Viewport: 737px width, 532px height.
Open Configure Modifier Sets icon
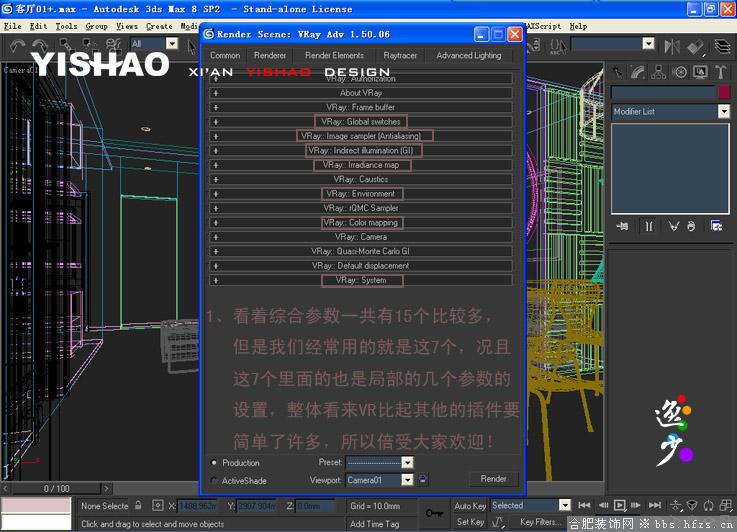coord(716,227)
